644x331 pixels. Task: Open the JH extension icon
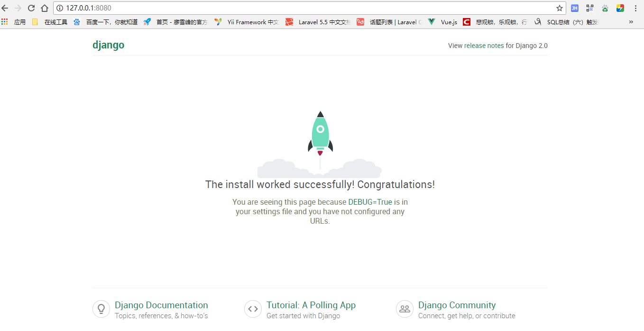574,8
